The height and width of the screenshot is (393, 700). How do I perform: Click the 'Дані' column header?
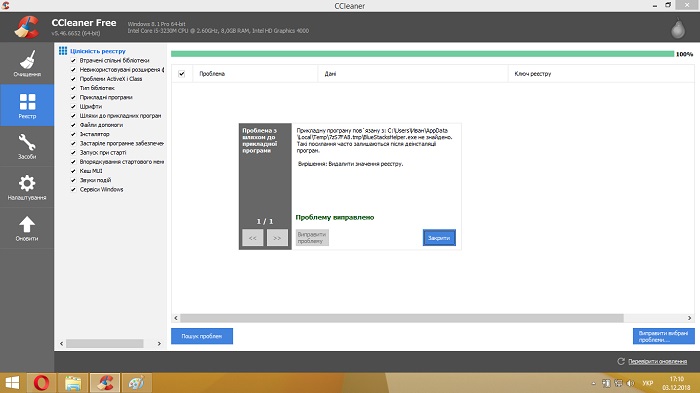pos(413,74)
